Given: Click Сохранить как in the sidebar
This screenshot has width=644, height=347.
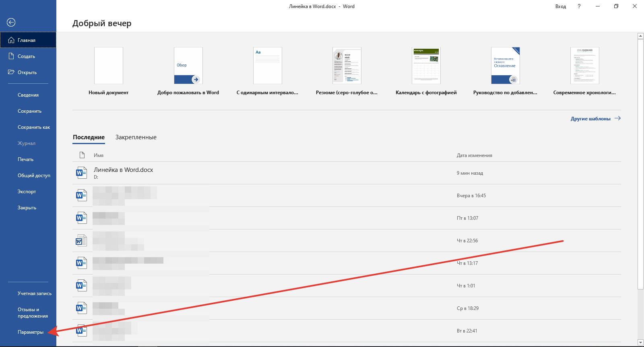Looking at the screenshot, I should pyautogui.click(x=28, y=127).
